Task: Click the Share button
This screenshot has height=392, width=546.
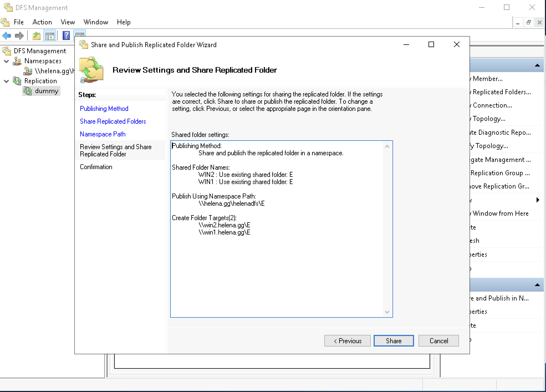Action: coord(393,341)
